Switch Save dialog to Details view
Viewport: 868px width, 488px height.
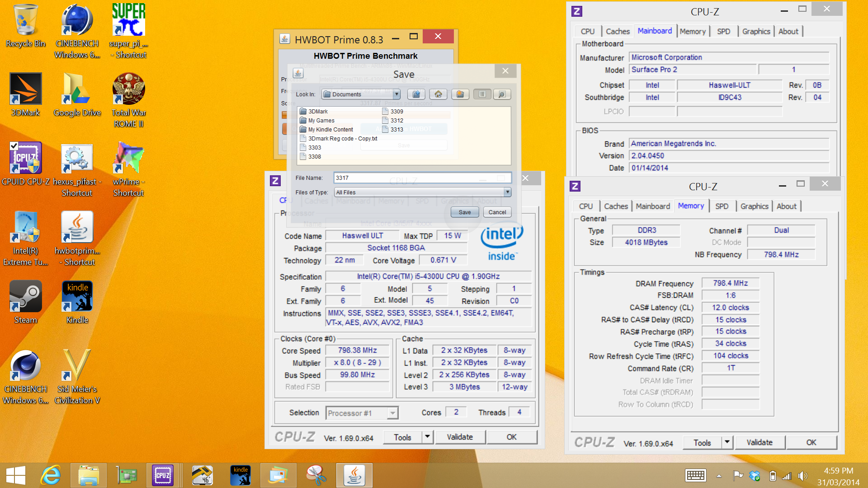[502, 94]
